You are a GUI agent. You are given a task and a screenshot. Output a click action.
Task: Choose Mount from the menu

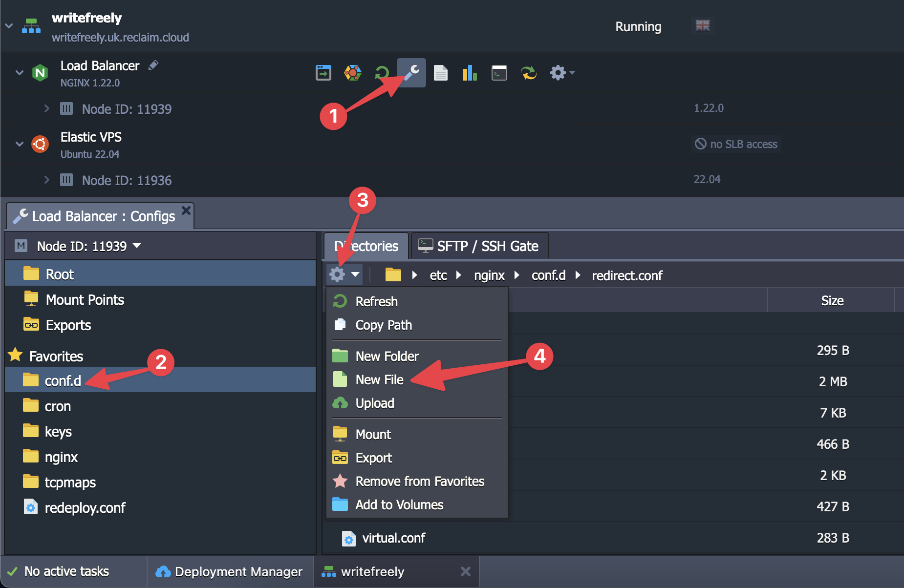tap(417, 434)
